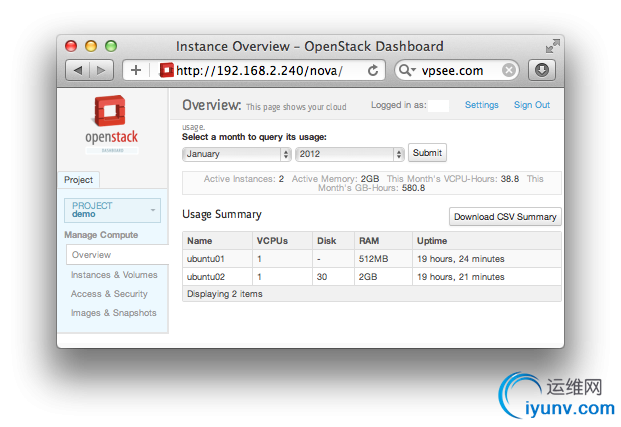Reload the page with the refresh icon

tap(373, 71)
